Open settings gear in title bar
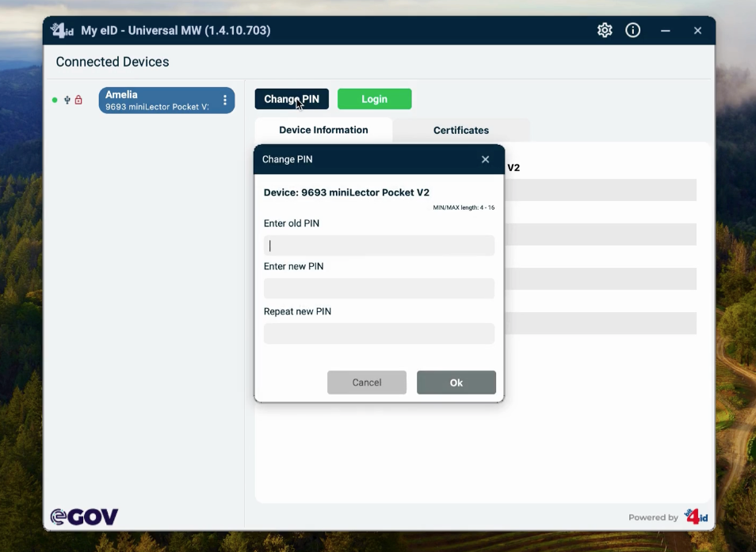756x552 pixels. [605, 30]
